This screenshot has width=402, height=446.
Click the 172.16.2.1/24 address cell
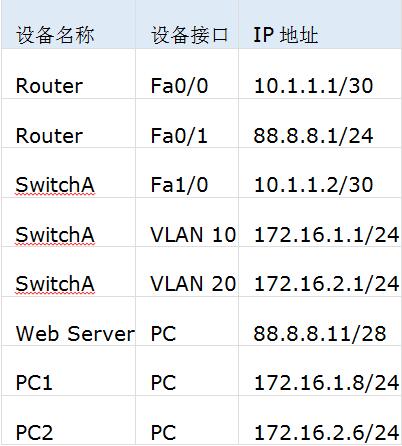point(320,272)
